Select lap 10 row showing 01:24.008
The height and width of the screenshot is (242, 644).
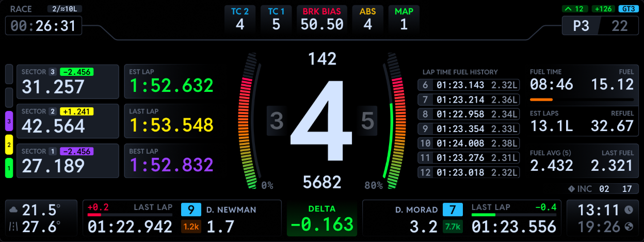tap(469, 143)
